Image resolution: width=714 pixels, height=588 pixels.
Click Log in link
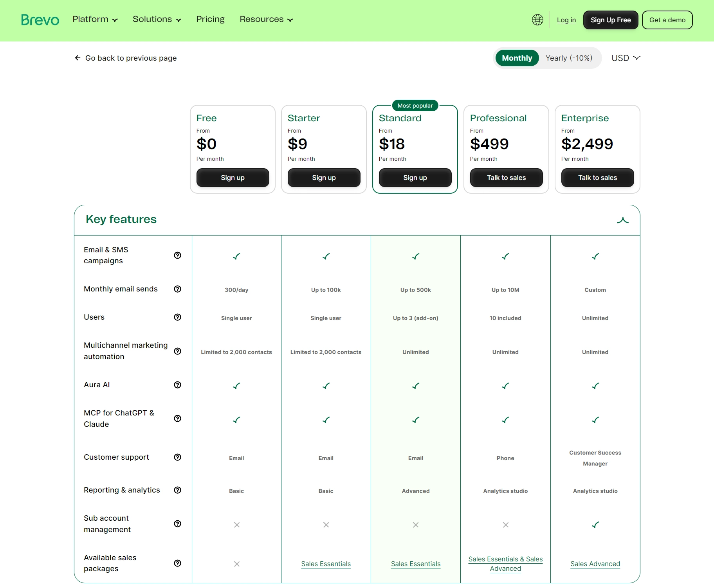click(566, 20)
